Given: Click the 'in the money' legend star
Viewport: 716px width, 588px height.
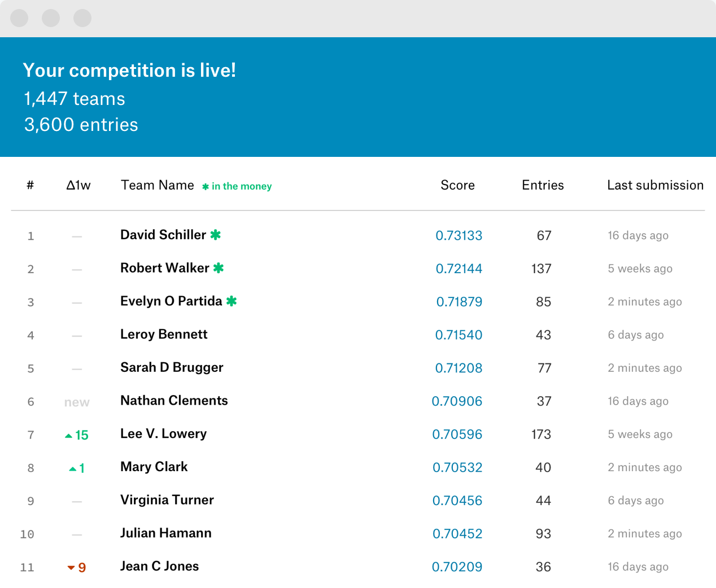Looking at the screenshot, I should click(206, 187).
